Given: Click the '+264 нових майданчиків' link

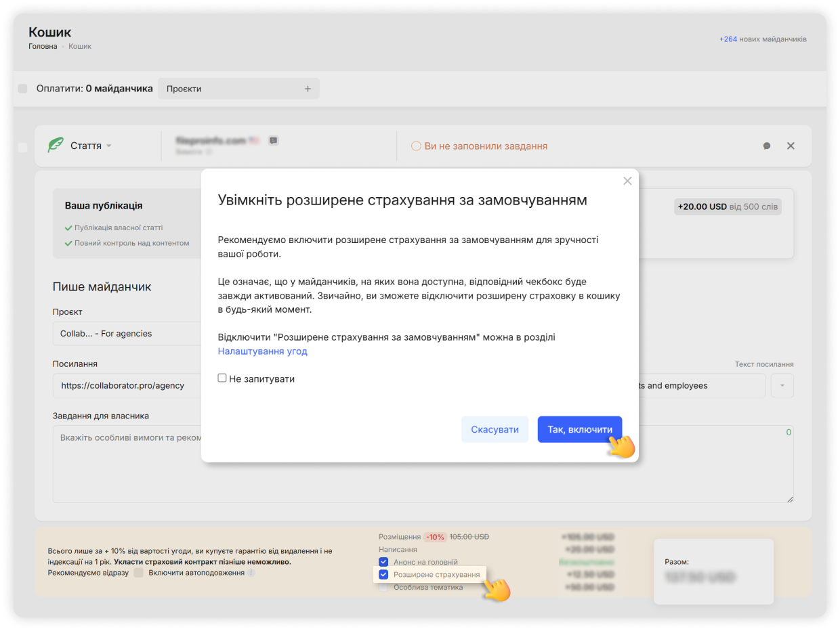Looking at the screenshot, I should coord(763,39).
